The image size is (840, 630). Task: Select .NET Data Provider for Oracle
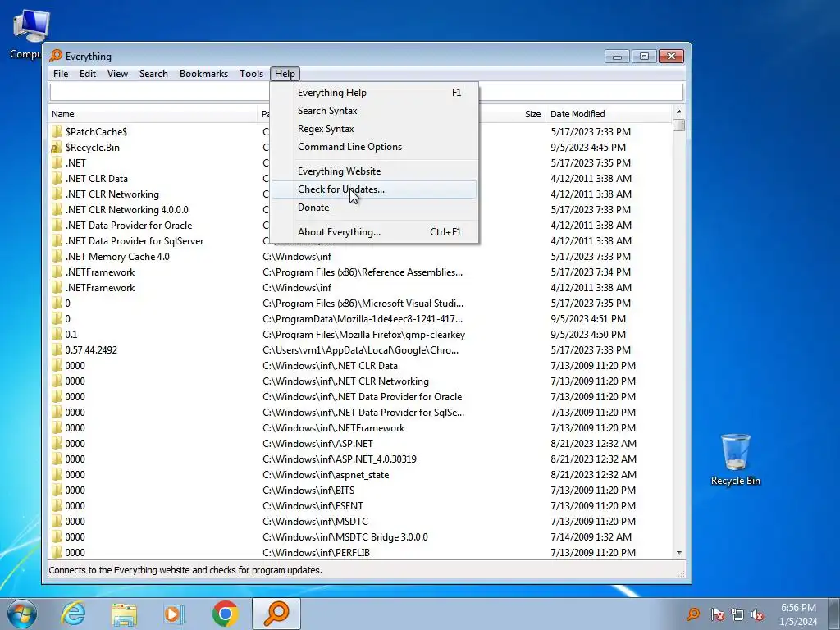129,226
